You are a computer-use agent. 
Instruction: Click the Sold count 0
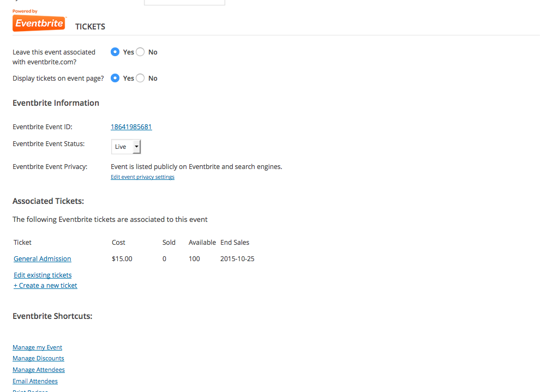pos(165,259)
